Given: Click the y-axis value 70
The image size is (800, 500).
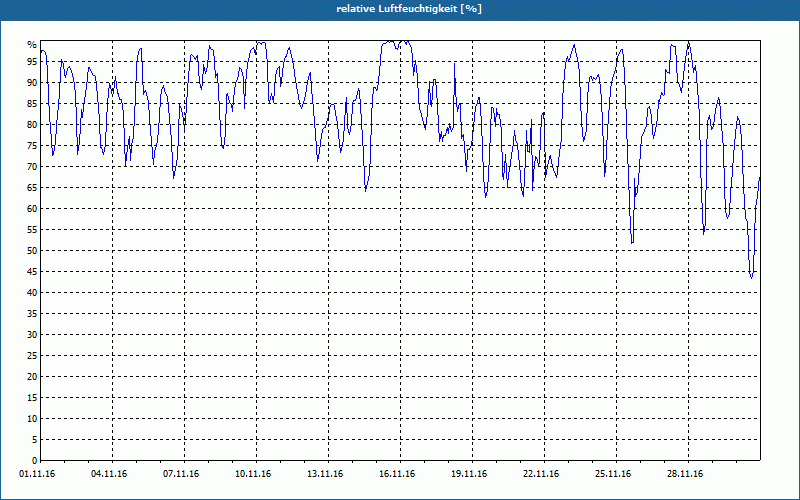Looking at the screenshot, I should pyautogui.click(x=32, y=166).
